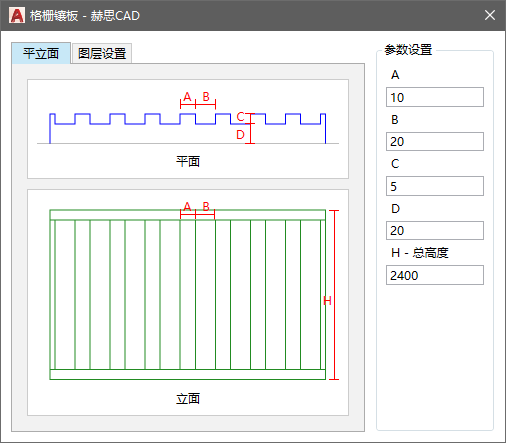The height and width of the screenshot is (443, 506).
Task: Click the blue plan profile diagram
Action: click(x=188, y=128)
